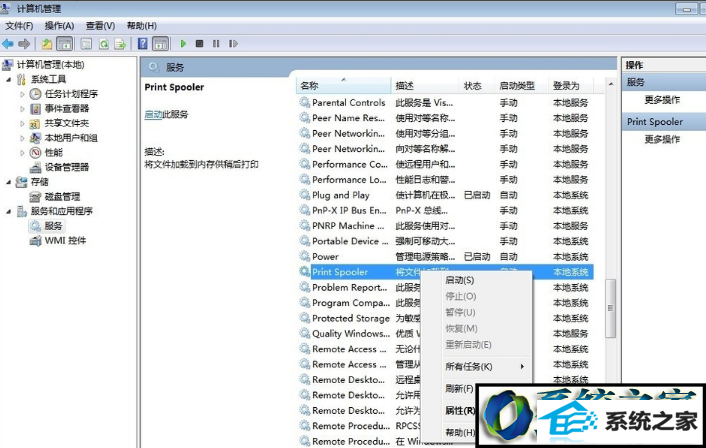Select 任务计划程序 in the tree
Viewport: 706px width, 448px height.
coord(71,94)
